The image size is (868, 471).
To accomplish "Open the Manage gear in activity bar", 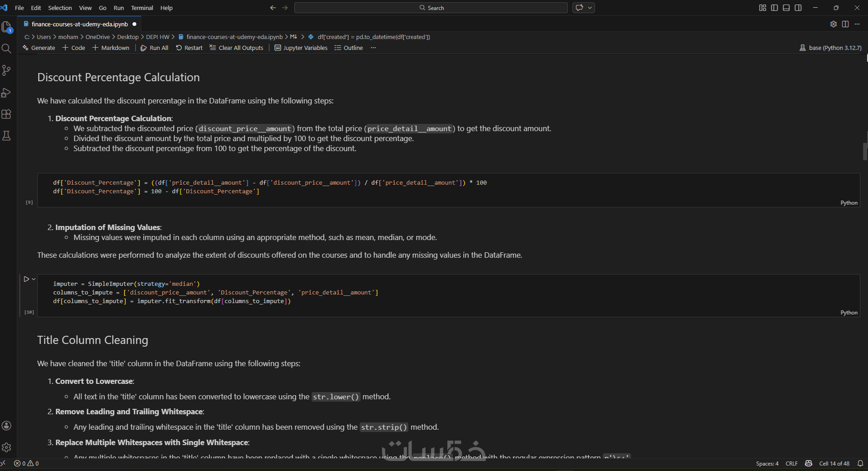I will 6,447.
